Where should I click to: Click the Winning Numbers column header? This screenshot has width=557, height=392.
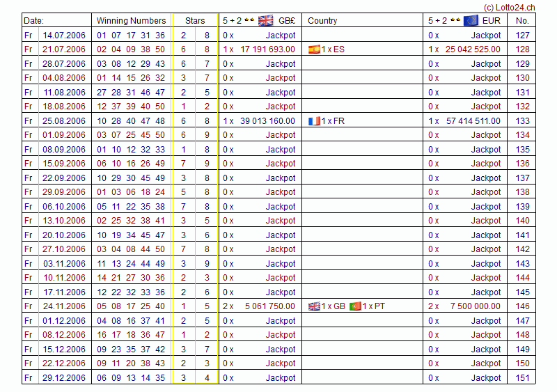(131, 21)
